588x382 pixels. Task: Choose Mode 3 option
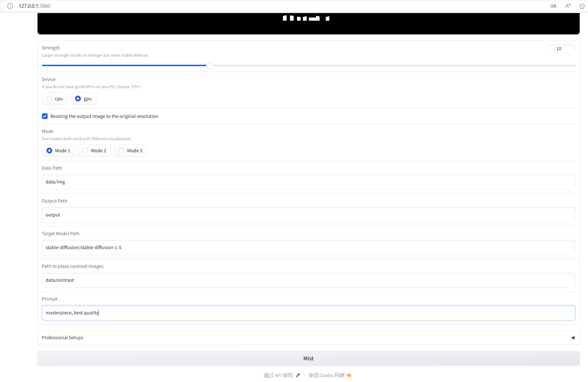click(x=121, y=151)
